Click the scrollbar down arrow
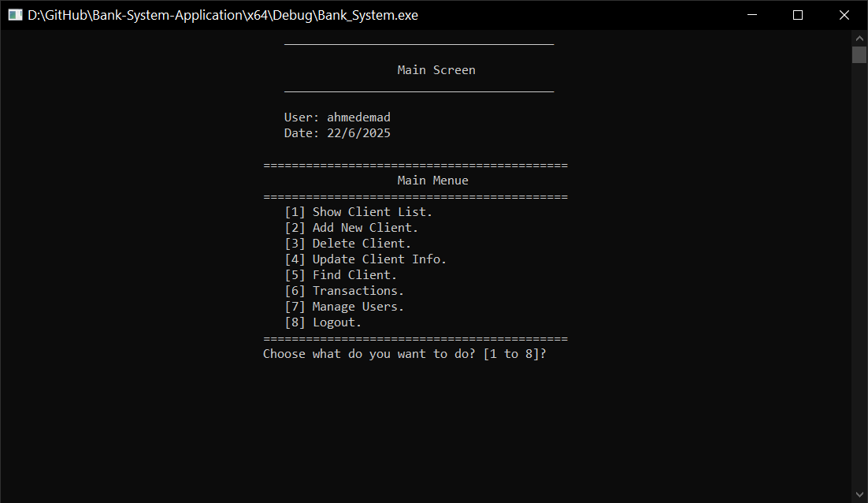The width and height of the screenshot is (868, 503). [859, 494]
